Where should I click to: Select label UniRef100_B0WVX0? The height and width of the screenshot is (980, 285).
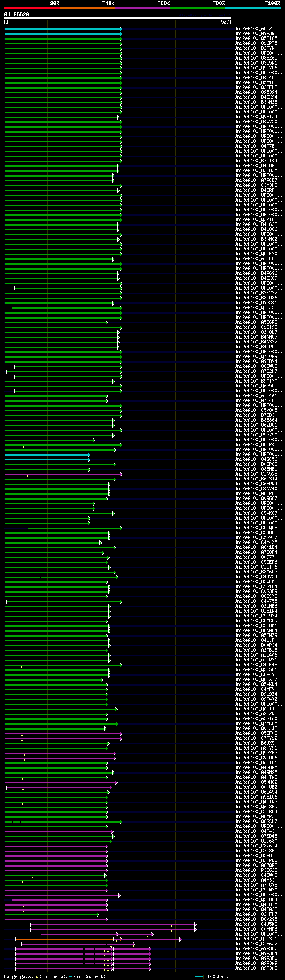(256, 121)
